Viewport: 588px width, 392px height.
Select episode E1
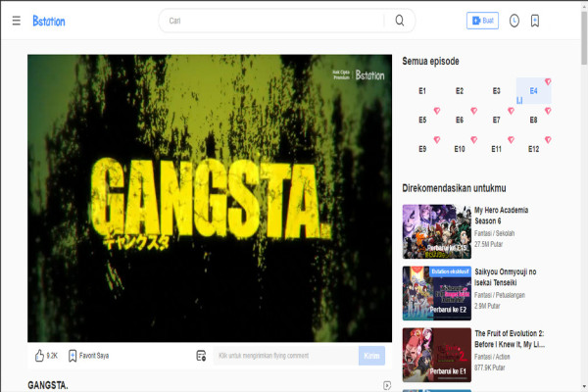(422, 91)
